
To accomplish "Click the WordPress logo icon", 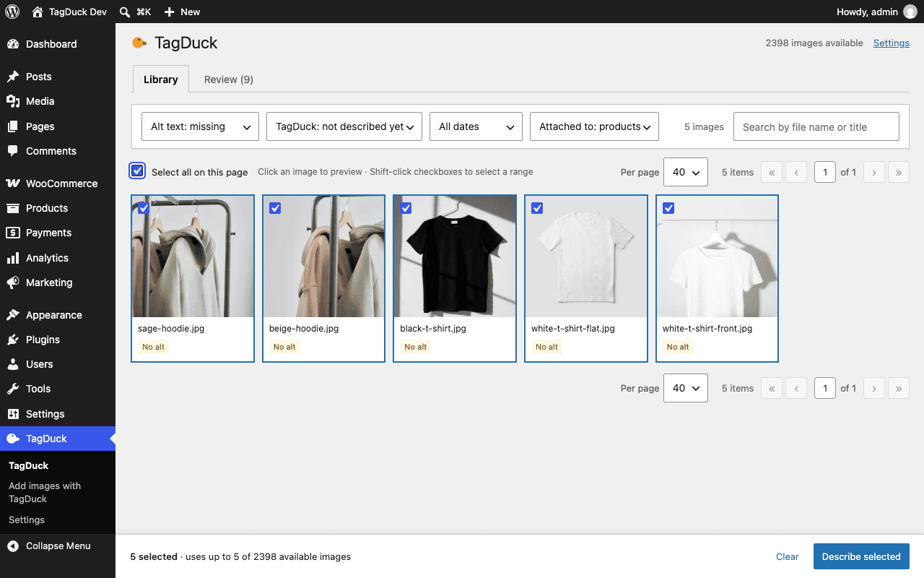I will coord(12,12).
